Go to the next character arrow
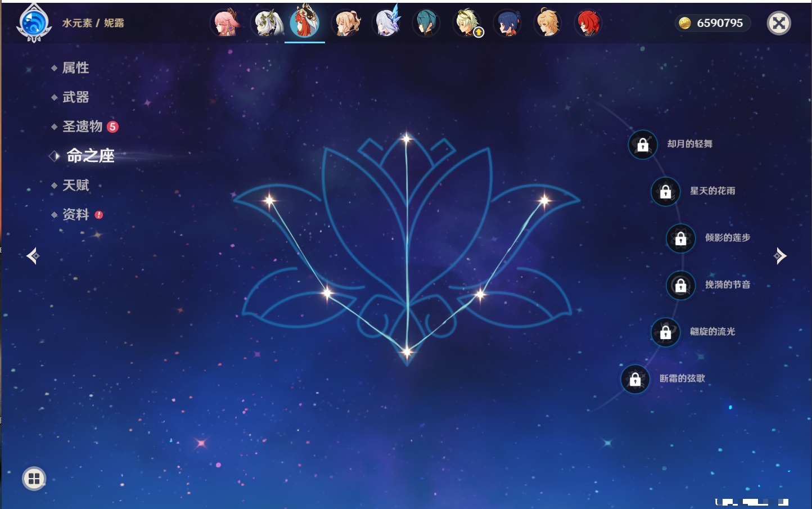 780,256
